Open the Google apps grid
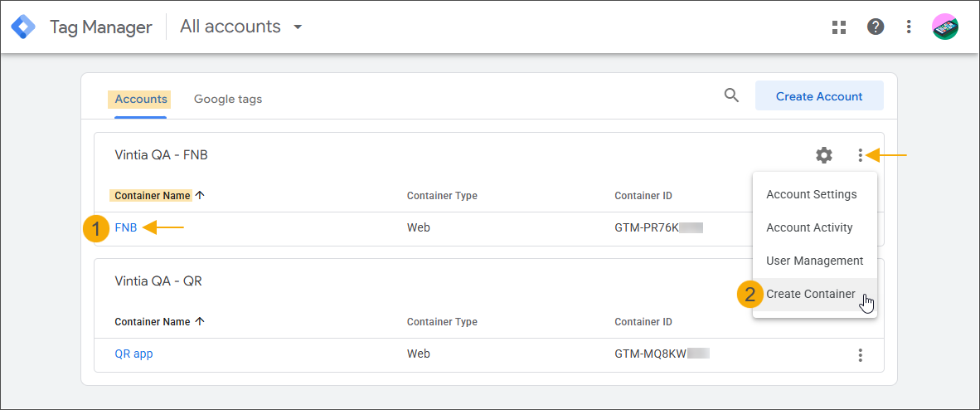This screenshot has width=980, height=410. coord(839,27)
